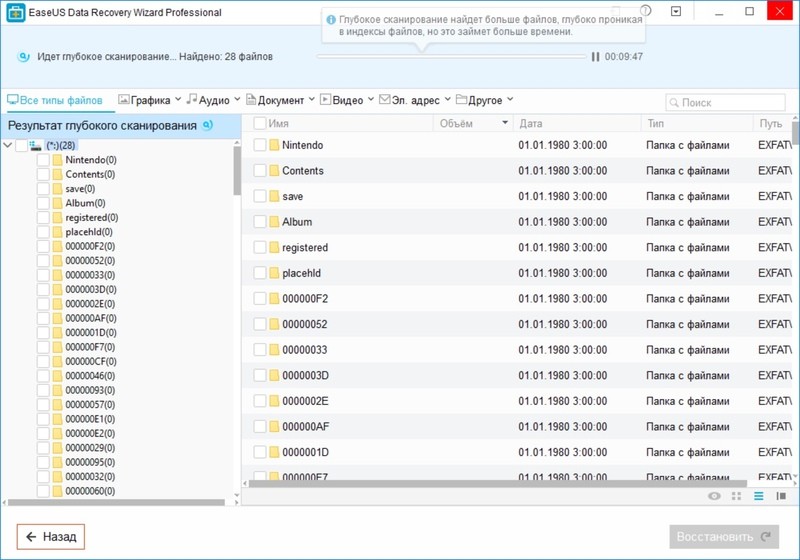Pause the deep scan
Viewport: 800px width, 560px height.
click(x=596, y=57)
